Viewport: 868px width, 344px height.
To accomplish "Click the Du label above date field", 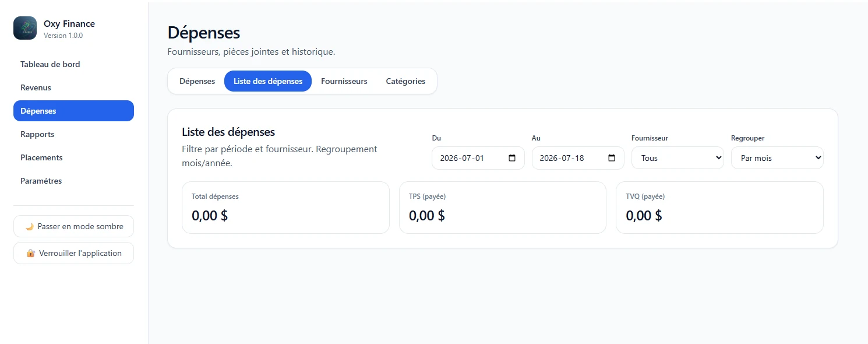I will pyautogui.click(x=436, y=138).
